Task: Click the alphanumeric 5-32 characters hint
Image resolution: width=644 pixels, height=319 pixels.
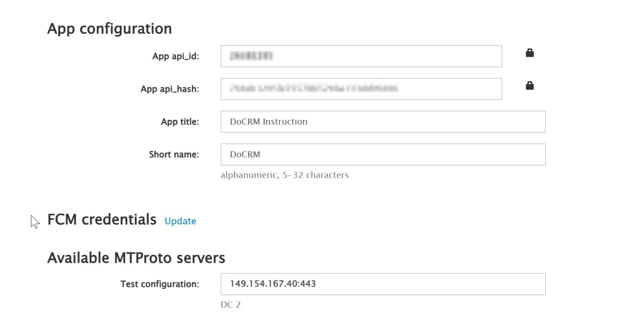Action: [x=284, y=175]
